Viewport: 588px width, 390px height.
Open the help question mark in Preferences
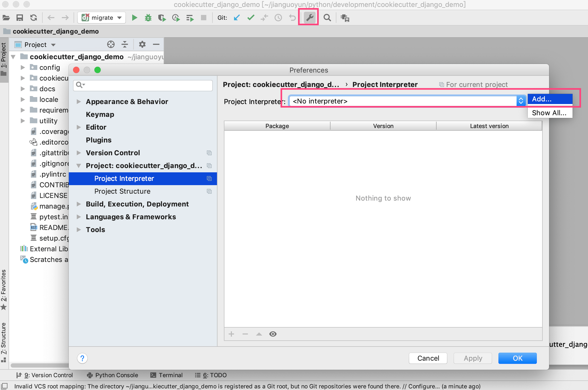(x=82, y=358)
